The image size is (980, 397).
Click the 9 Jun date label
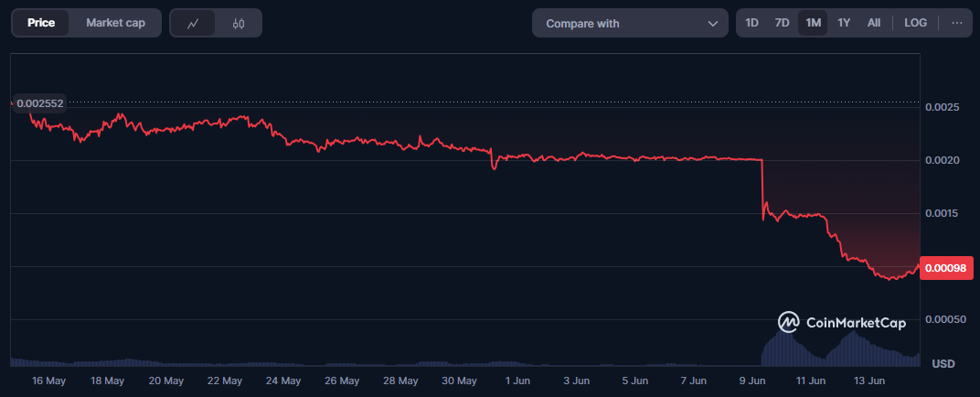[x=751, y=381]
